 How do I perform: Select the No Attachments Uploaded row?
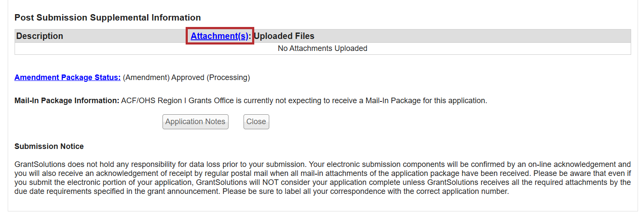tap(322, 48)
